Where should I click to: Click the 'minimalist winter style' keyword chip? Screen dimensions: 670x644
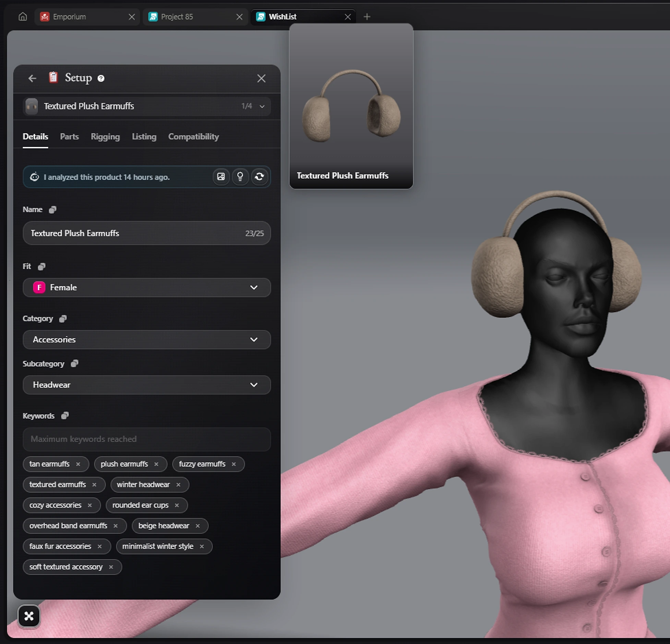pos(164,546)
